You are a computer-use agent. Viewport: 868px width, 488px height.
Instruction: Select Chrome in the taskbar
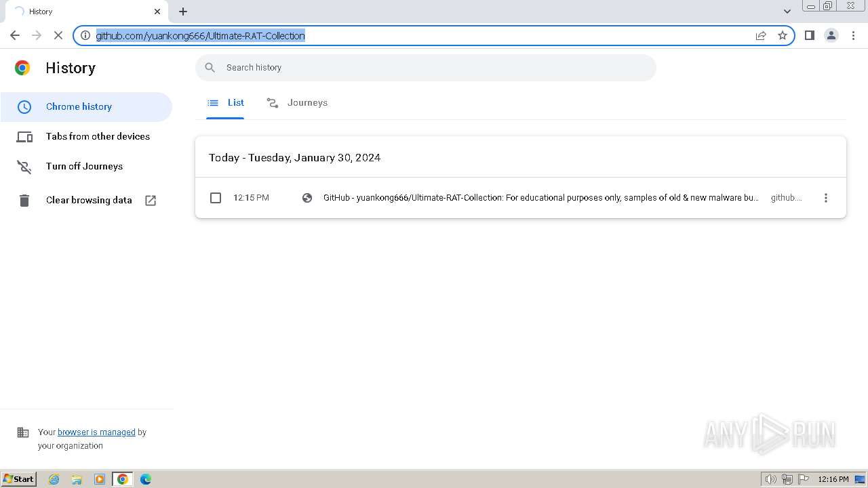(x=123, y=479)
